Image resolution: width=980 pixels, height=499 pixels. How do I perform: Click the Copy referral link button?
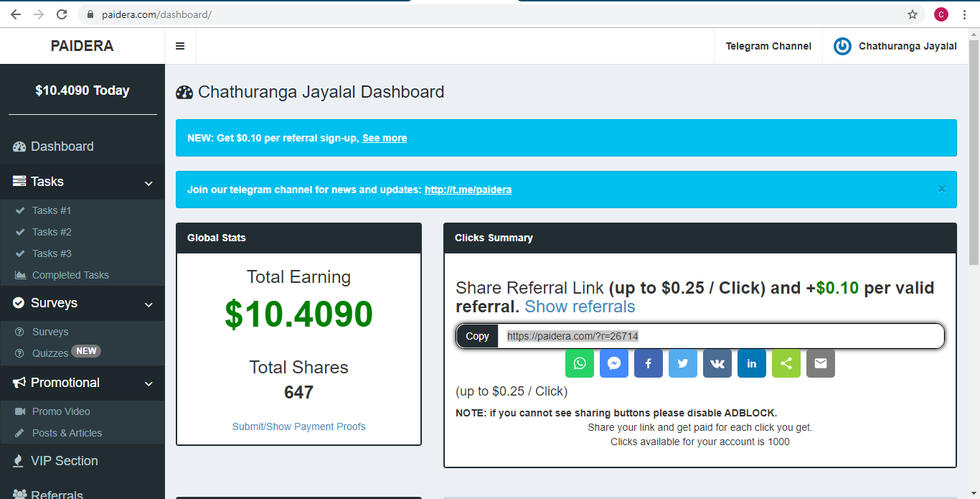click(x=477, y=336)
